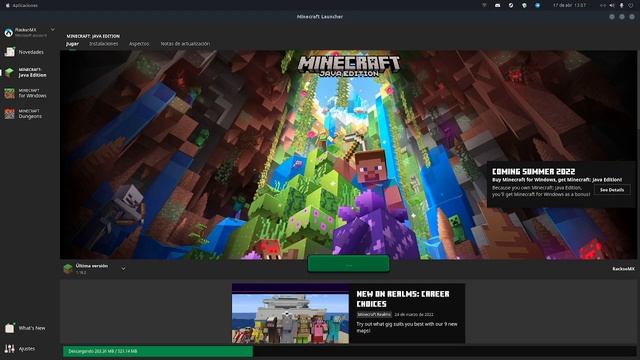This screenshot has width=640, height=360.
Task: Click the microphone indicator in top bar
Action: coord(622,5)
